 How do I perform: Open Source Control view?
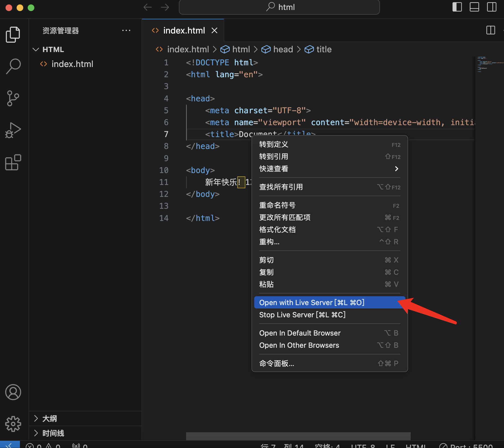[x=13, y=98]
